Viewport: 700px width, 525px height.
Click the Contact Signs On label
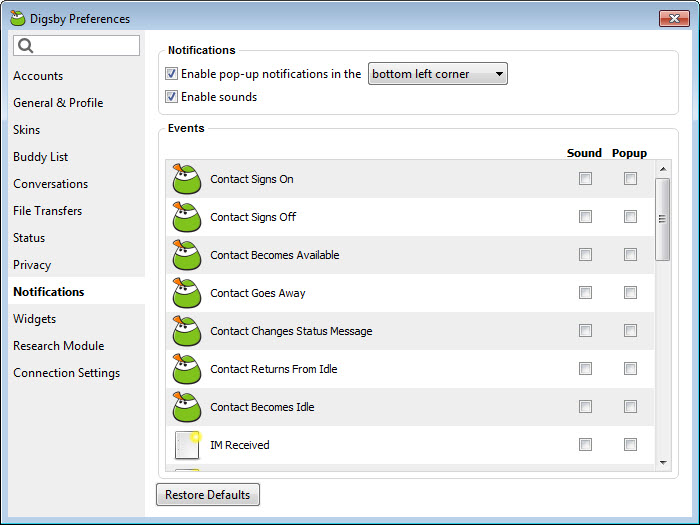252,179
